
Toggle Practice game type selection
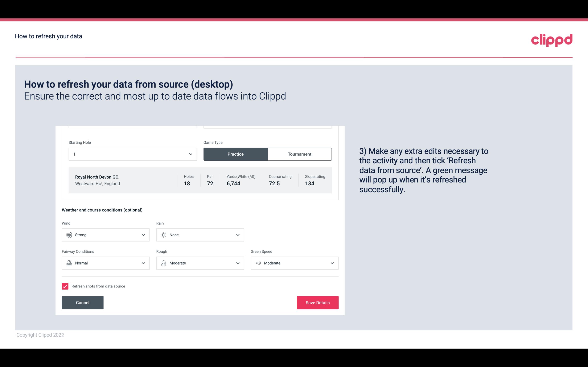pyautogui.click(x=235, y=154)
